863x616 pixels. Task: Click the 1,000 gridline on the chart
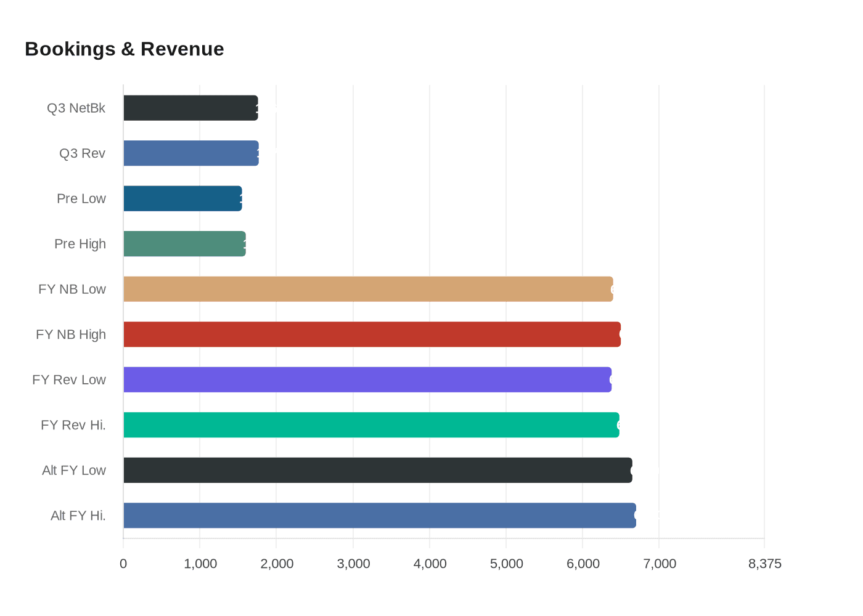[x=200, y=308]
